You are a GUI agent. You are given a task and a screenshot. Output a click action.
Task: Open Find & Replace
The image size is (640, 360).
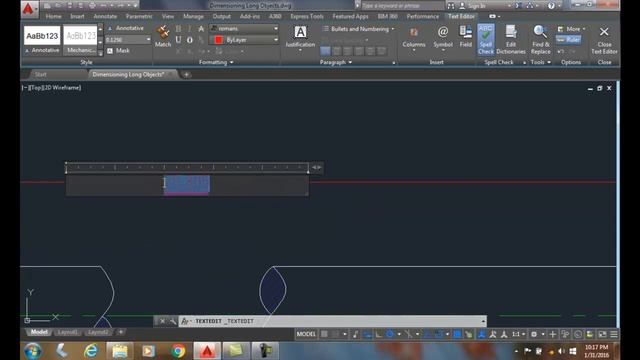pos(540,39)
